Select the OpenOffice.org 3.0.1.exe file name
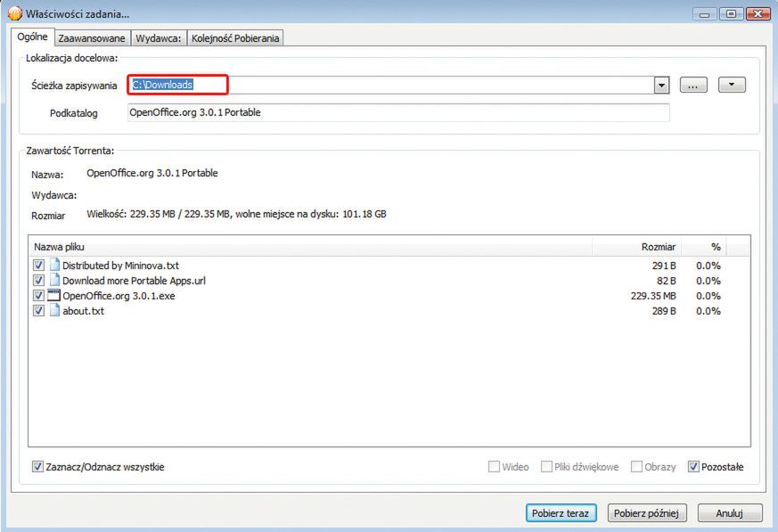Image resolution: width=778 pixels, height=532 pixels. [x=119, y=296]
